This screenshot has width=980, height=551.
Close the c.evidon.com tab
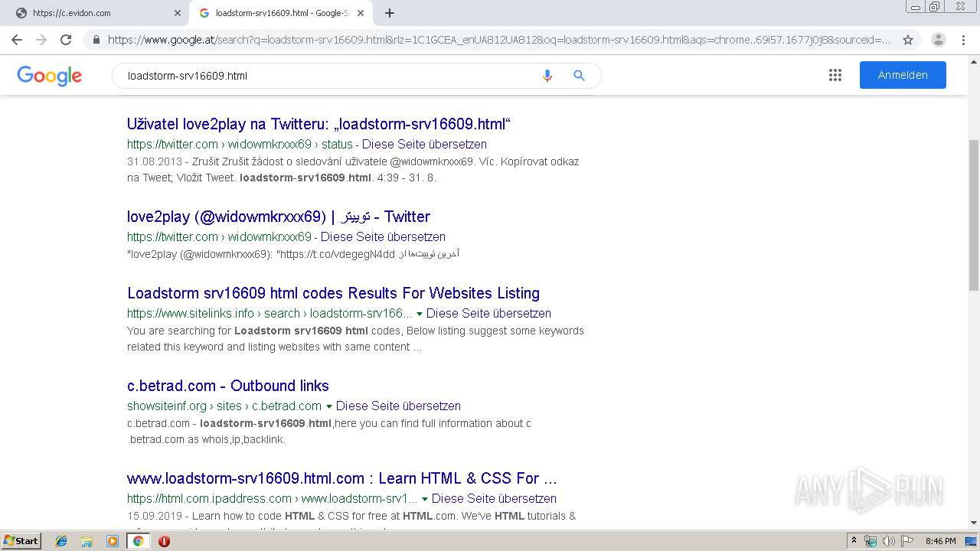point(178,13)
